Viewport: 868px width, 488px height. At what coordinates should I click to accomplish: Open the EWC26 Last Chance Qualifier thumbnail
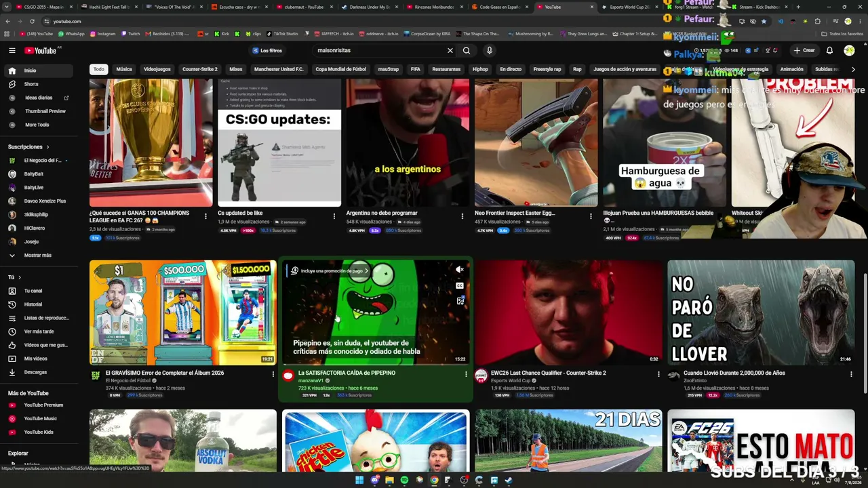click(568, 312)
